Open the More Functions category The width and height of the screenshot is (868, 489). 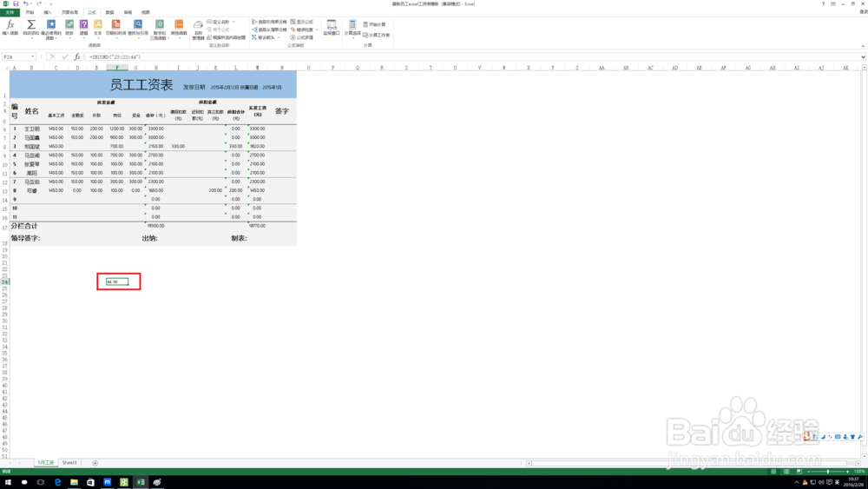179,28
